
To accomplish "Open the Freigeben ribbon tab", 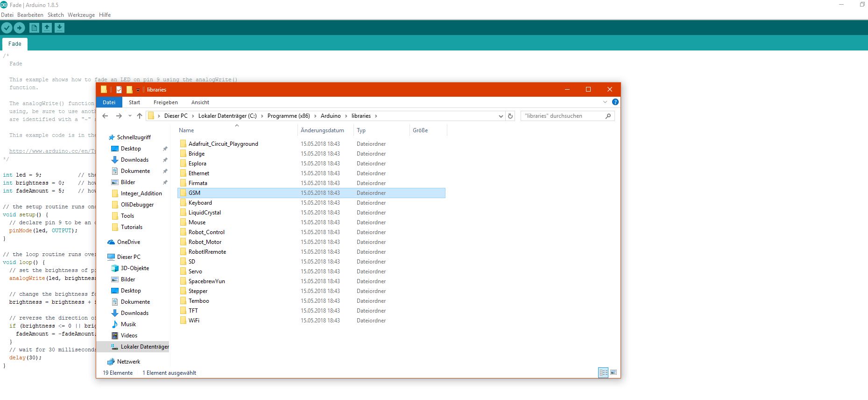I will (166, 102).
